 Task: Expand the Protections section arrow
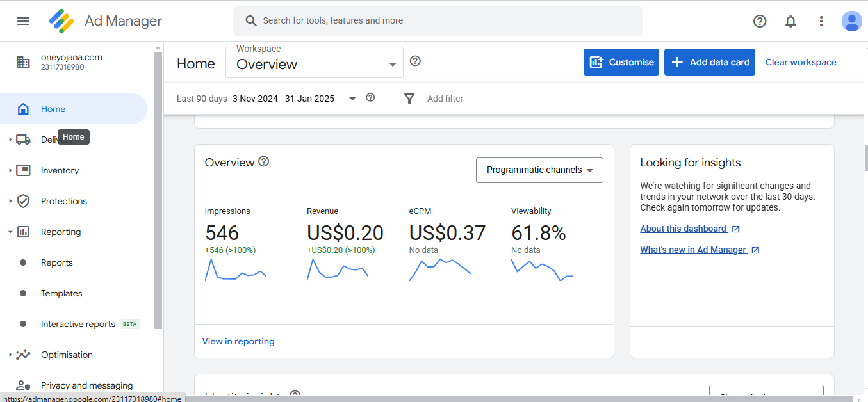(x=10, y=201)
